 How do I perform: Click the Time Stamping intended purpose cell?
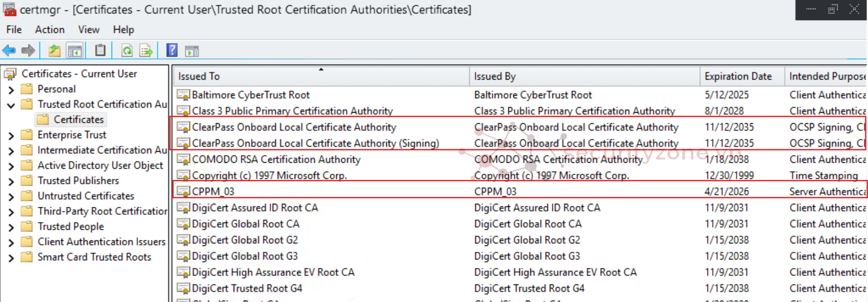[823, 176]
